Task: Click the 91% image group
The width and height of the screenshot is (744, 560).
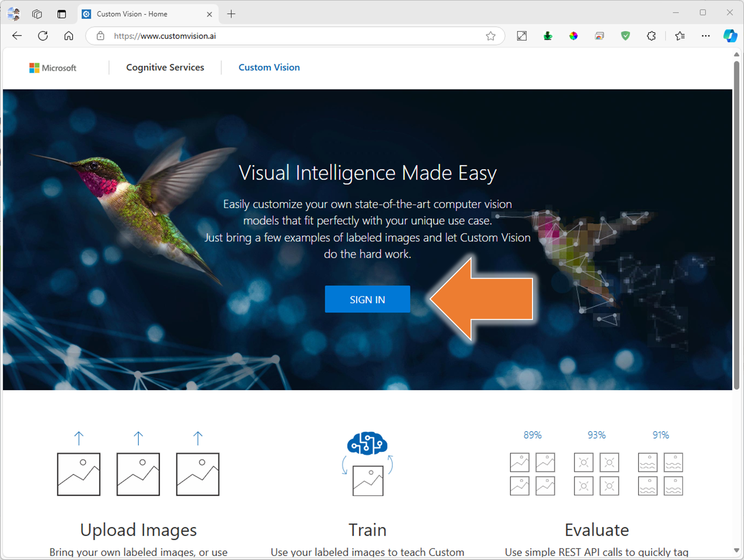Action: pos(660,474)
